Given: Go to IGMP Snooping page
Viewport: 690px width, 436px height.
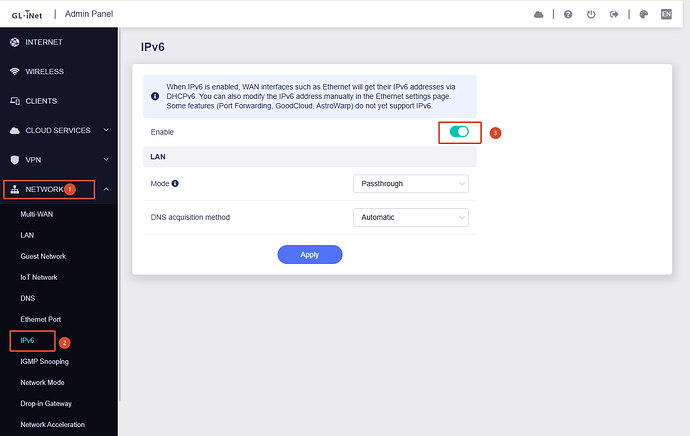Looking at the screenshot, I should [44, 362].
